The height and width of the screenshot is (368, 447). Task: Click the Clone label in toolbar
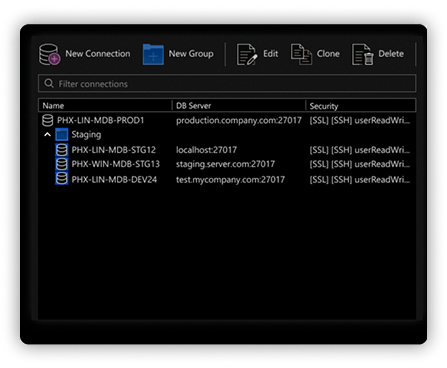328,54
